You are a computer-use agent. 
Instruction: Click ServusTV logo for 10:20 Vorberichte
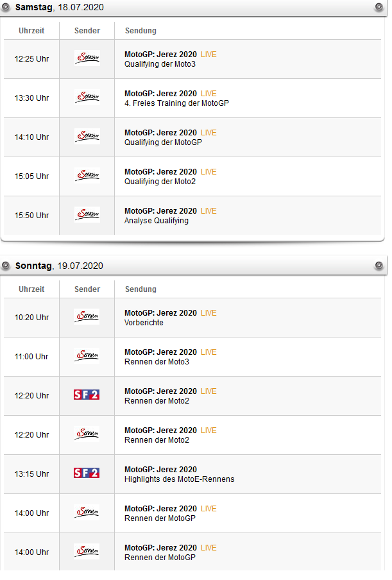pyautogui.click(x=87, y=317)
